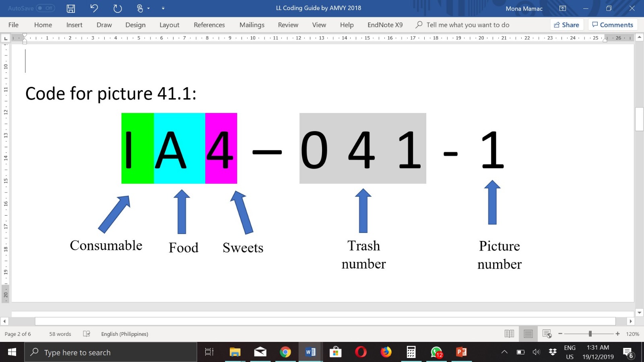Open Ribbon Display Options
The height and width of the screenshot is (362, 644).
click(x=563, y=8)
